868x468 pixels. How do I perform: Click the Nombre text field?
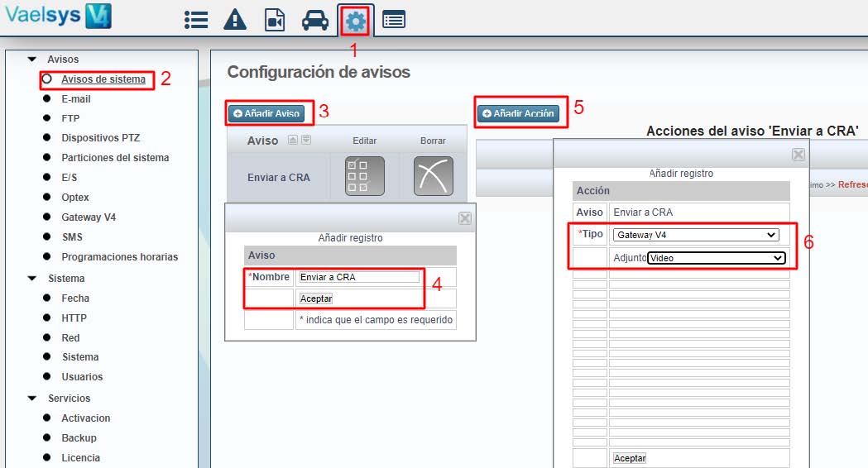point(358,277)
